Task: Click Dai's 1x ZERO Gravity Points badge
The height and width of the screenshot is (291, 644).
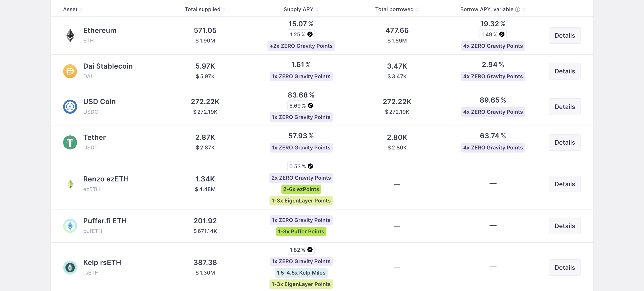Action: pyautogui.click(x=301, y=76)
